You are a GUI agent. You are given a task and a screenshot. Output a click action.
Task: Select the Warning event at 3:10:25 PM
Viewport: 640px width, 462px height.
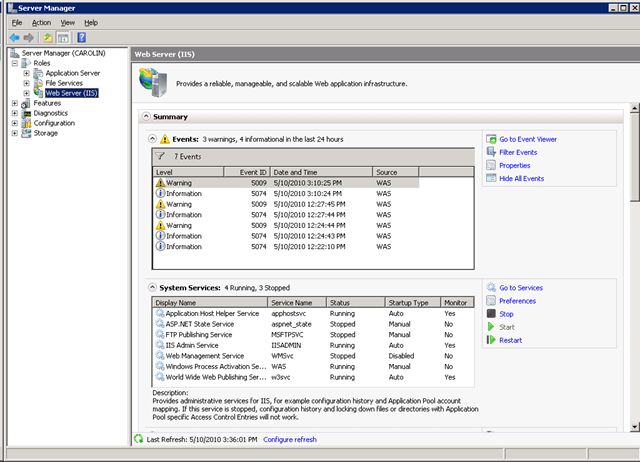pos(286,183)
